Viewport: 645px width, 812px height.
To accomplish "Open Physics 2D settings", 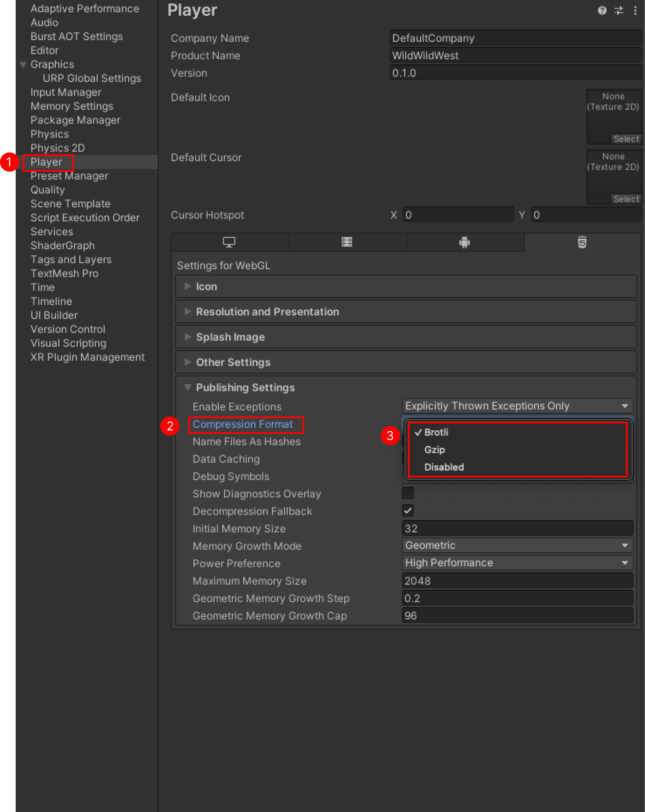I will pyautogui.click(x=58, y=148).
